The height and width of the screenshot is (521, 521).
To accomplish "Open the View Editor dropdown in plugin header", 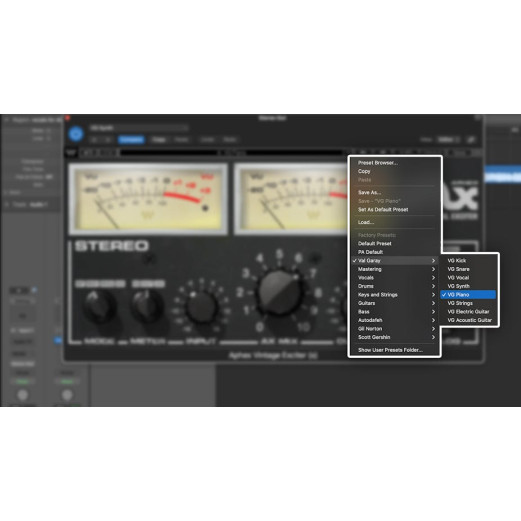I will pyautogui.click(x=448, y=139).
